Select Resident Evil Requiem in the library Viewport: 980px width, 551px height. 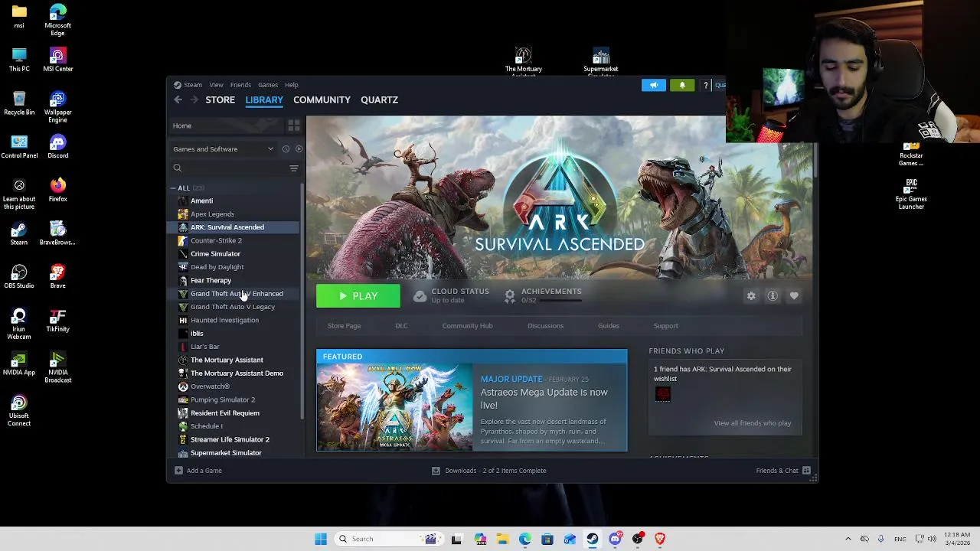235,413
